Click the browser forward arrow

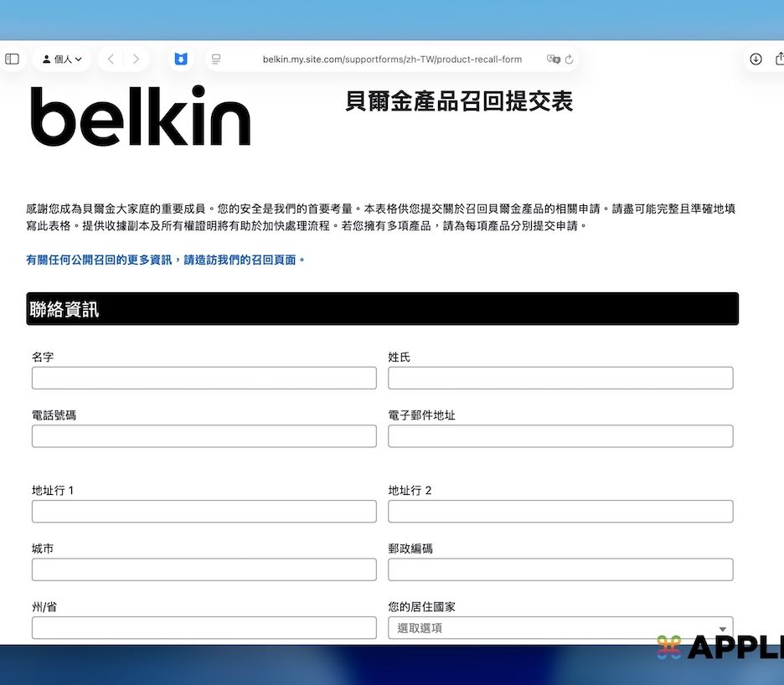coord(136,59)
